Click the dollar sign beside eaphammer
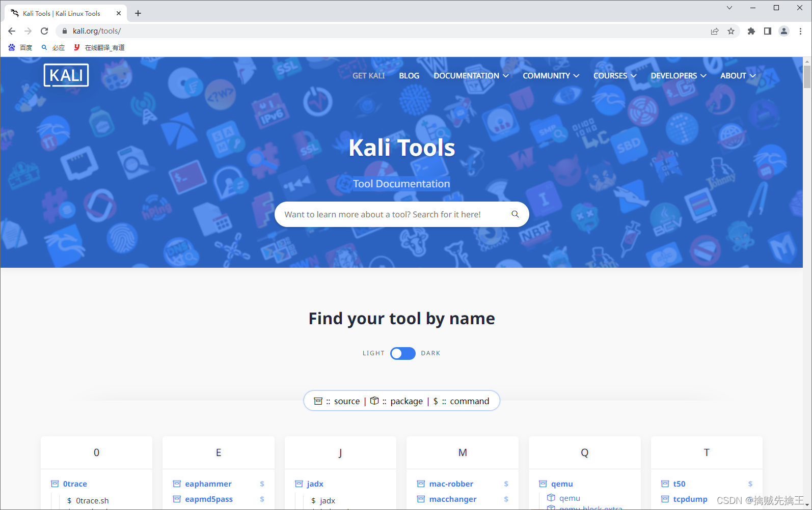 (262, 484)
